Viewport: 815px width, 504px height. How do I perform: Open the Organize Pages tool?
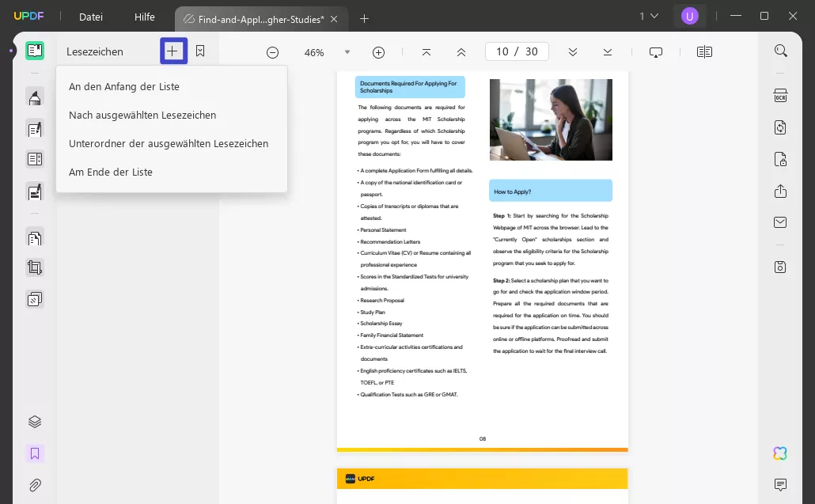coord(35,237)
